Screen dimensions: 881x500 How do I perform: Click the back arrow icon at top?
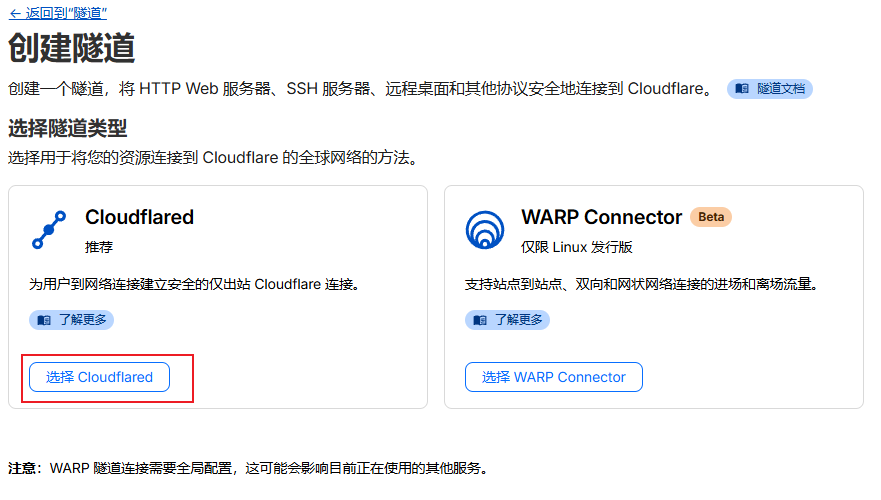[x=14, y=13]
